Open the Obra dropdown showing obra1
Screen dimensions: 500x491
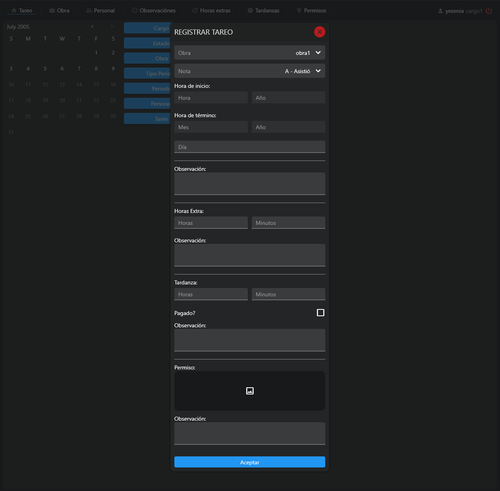(x=249, y=53)
